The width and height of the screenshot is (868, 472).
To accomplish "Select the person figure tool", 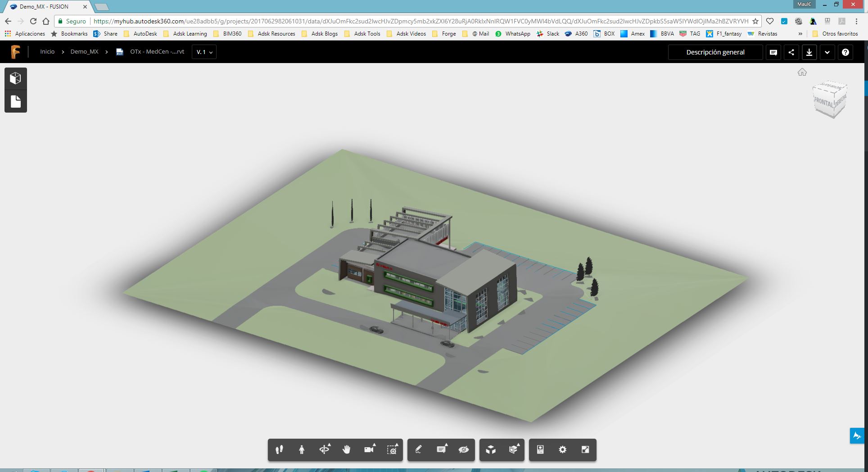I will click(x=302, y=449).
